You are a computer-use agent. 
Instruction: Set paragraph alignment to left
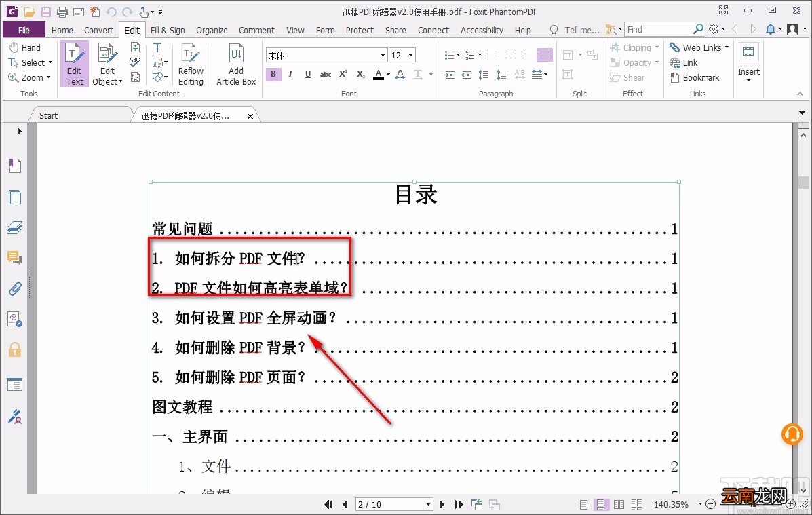491,55
